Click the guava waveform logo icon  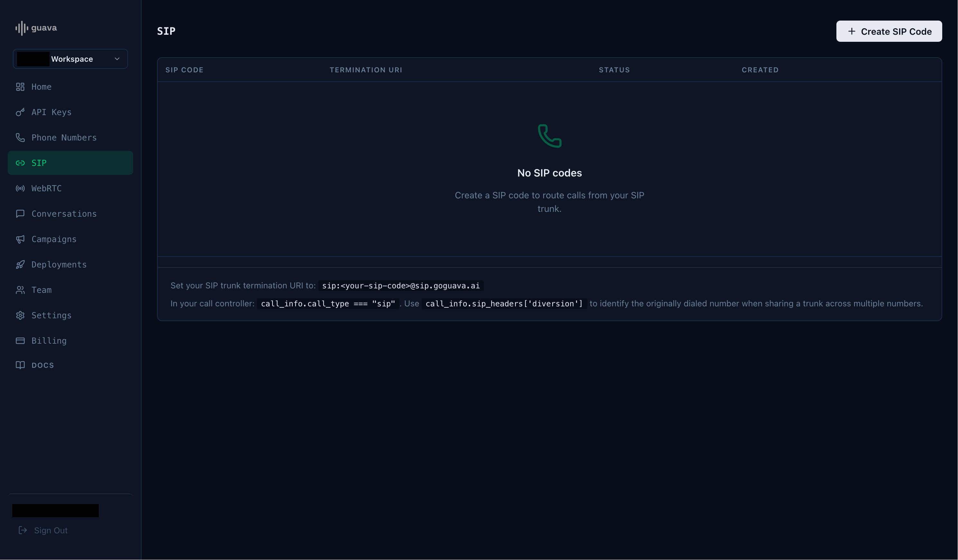22,28
